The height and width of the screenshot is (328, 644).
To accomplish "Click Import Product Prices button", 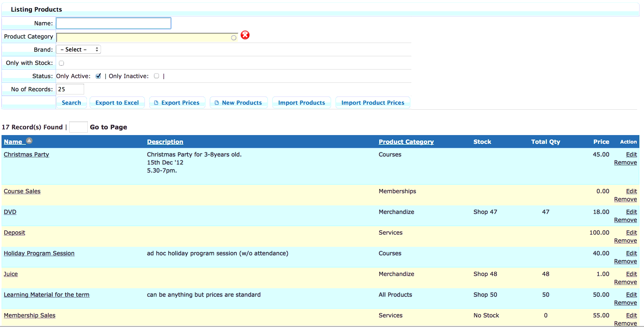I will pos(373,103).
